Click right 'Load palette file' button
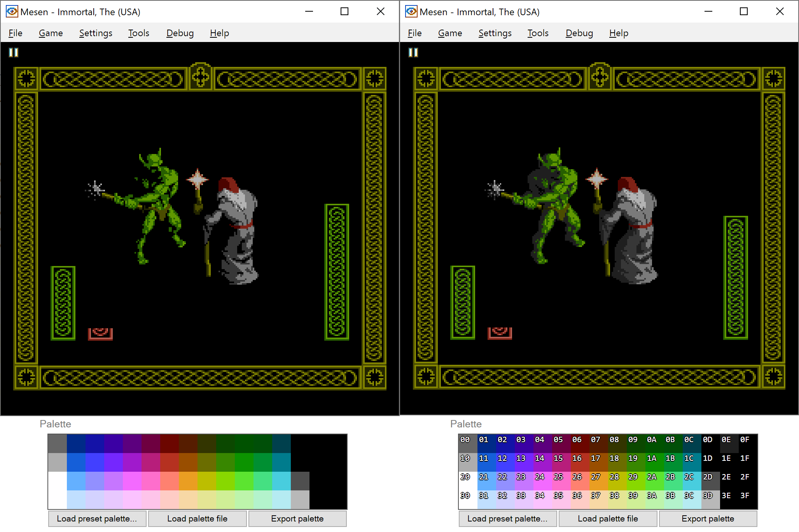799x532 pixels. (x=608, y=518)
